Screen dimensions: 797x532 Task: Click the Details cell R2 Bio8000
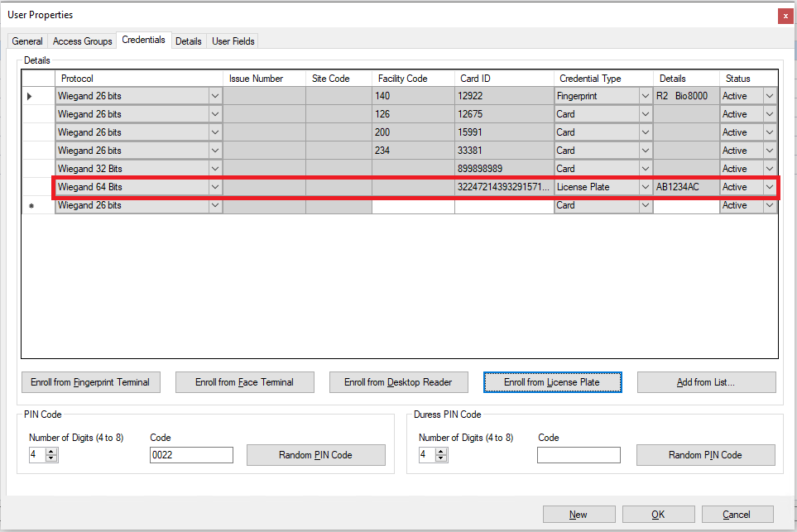click(687, 96)
